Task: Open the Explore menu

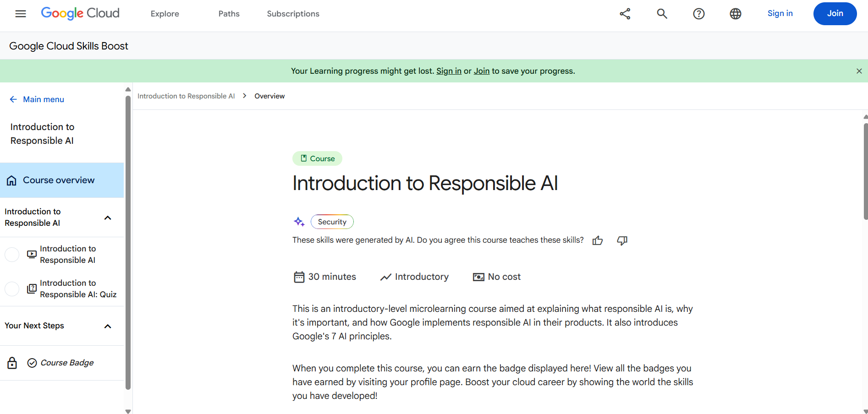Action: point(165,14)
